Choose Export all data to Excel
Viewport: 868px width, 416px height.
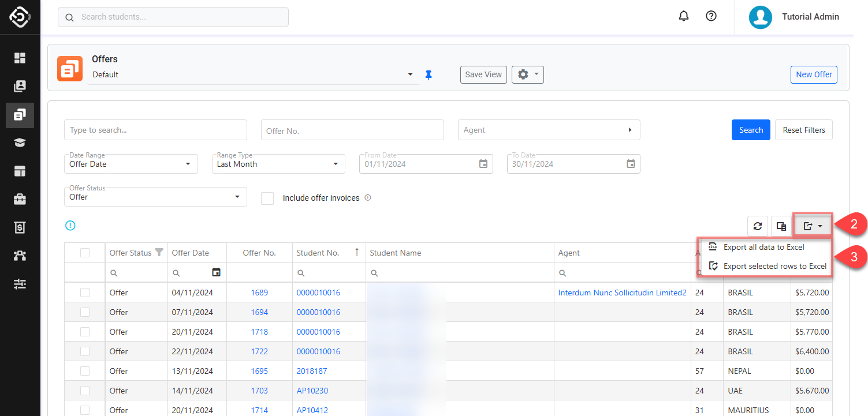(763, 247)
